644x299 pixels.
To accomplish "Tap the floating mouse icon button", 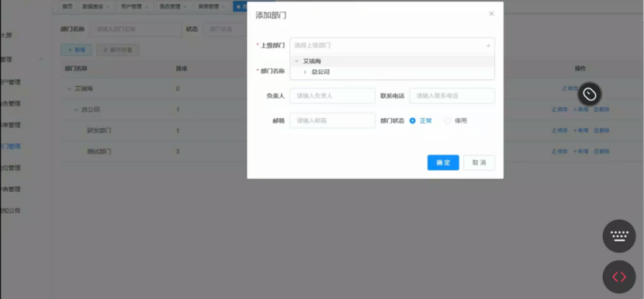I will [x=590, y=94].
